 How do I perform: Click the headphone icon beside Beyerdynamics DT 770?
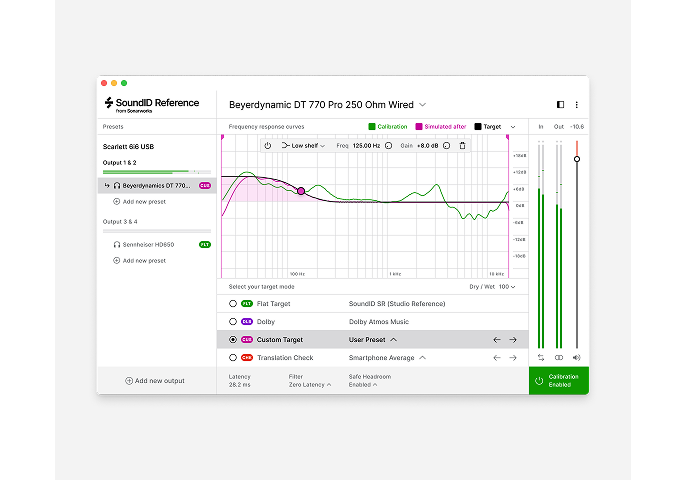tap(117, 186)
